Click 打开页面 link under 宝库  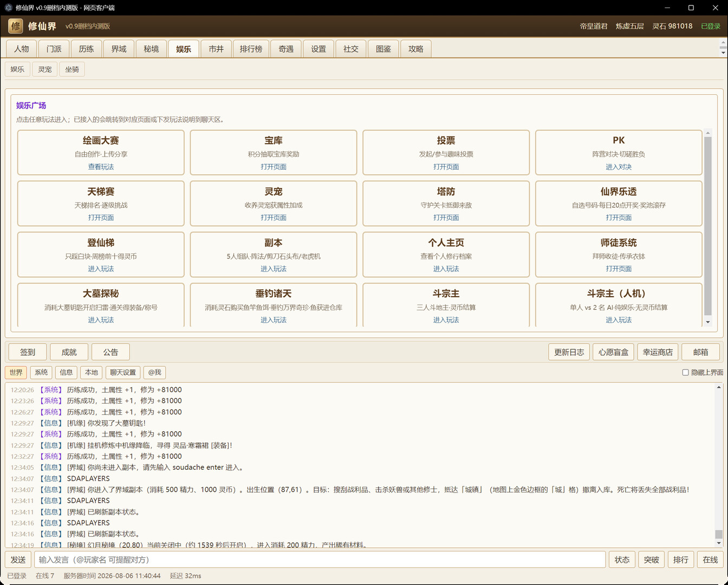[274, 167]
